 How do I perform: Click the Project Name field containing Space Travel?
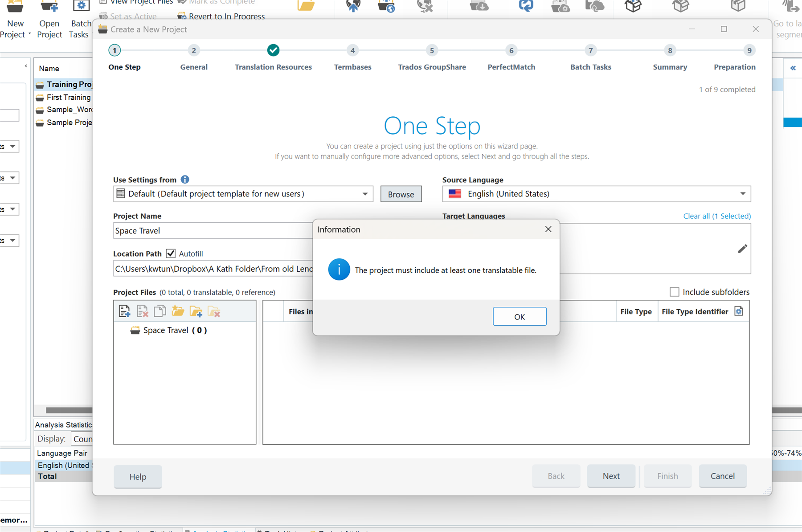(x=213, y=230)
